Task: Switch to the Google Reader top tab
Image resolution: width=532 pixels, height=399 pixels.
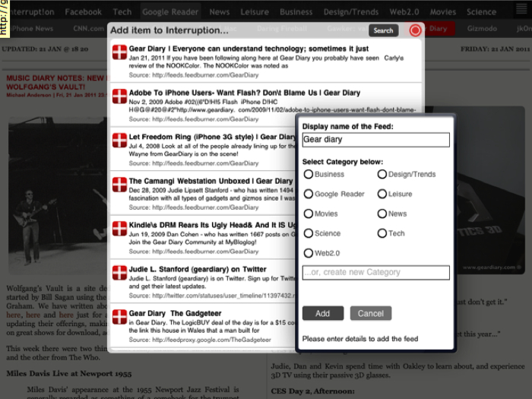Action: tap(170, 12)
